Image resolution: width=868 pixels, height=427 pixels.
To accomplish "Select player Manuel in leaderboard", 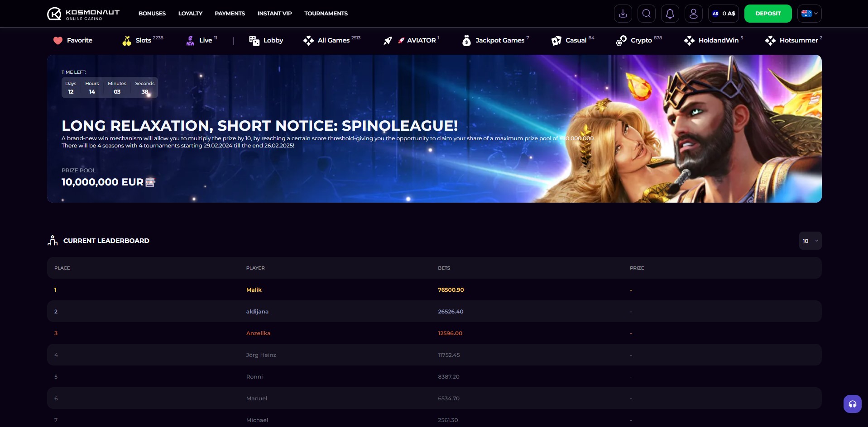I will (256, 398).
